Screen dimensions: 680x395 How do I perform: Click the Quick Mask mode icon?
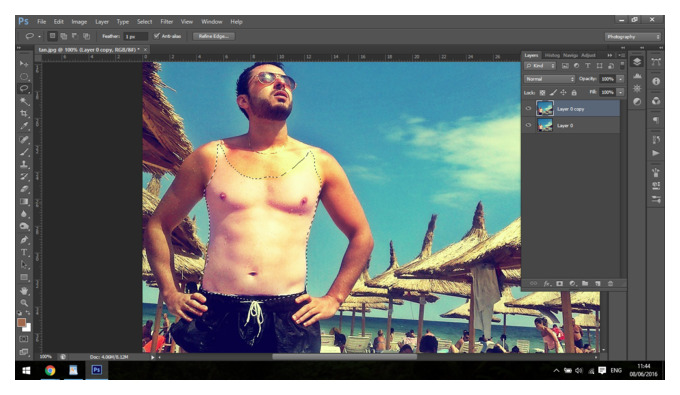(23, 339)
